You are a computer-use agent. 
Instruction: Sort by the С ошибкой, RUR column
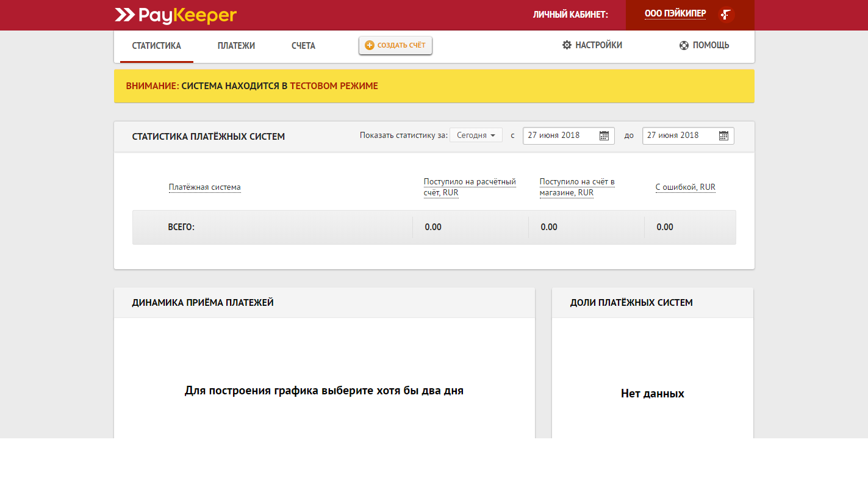pos(686,187)
